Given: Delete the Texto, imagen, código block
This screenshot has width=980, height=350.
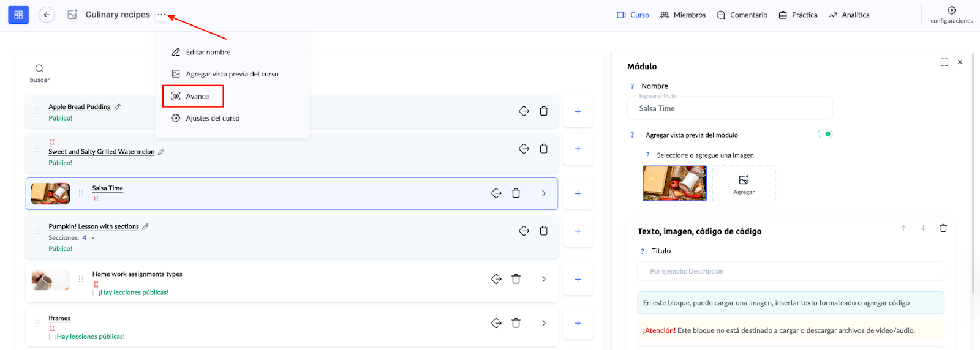Looking at the screenshot, I should coord(943,228).
